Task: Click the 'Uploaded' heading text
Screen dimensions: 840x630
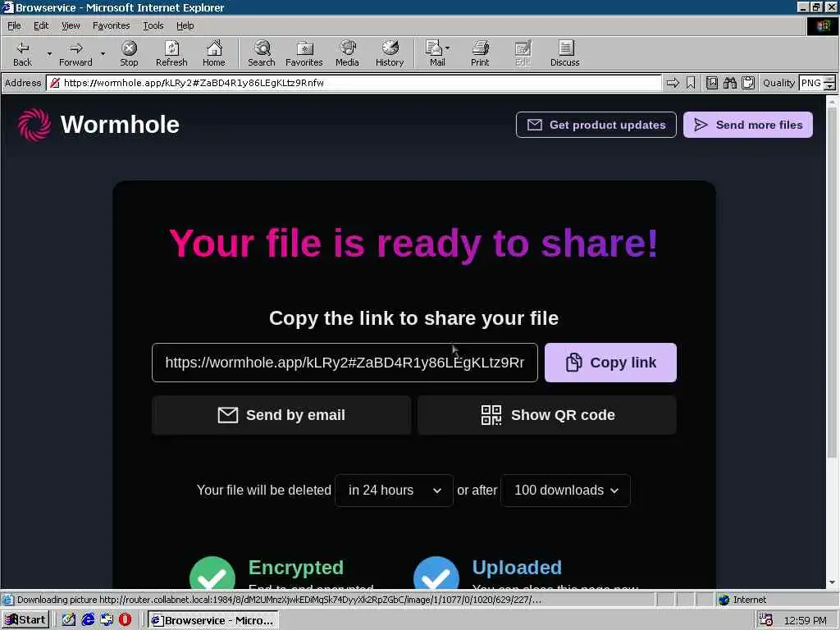Action: [x=517, y=568]
